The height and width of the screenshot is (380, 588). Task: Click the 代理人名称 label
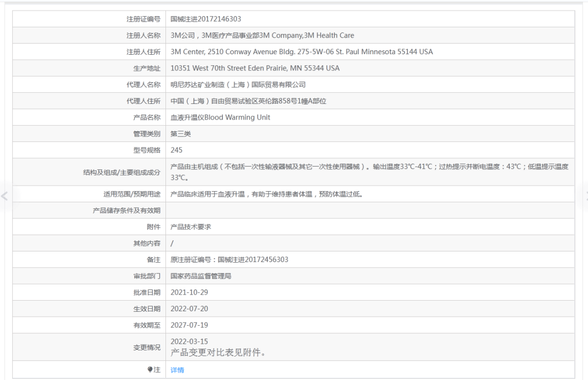(x=143, y=85)
